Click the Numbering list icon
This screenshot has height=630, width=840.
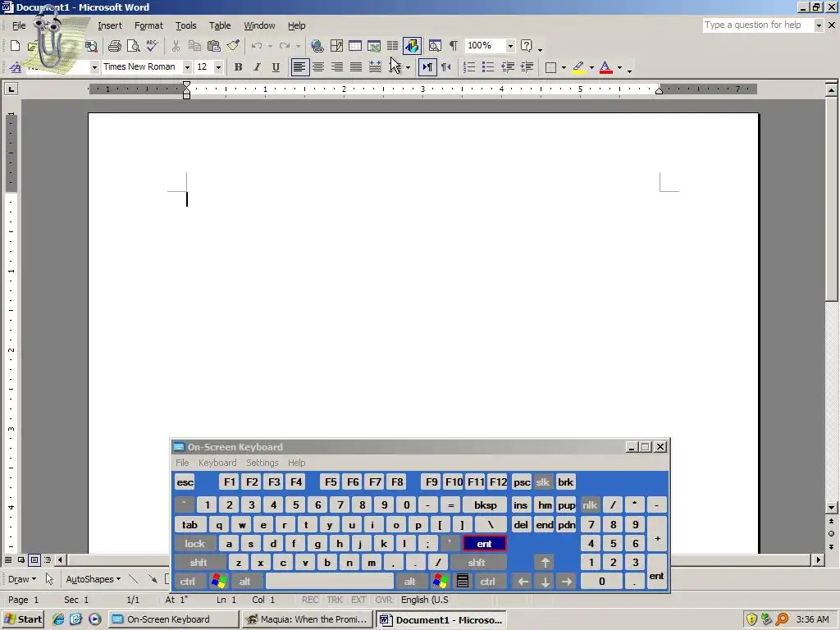(x=468, y=67)
